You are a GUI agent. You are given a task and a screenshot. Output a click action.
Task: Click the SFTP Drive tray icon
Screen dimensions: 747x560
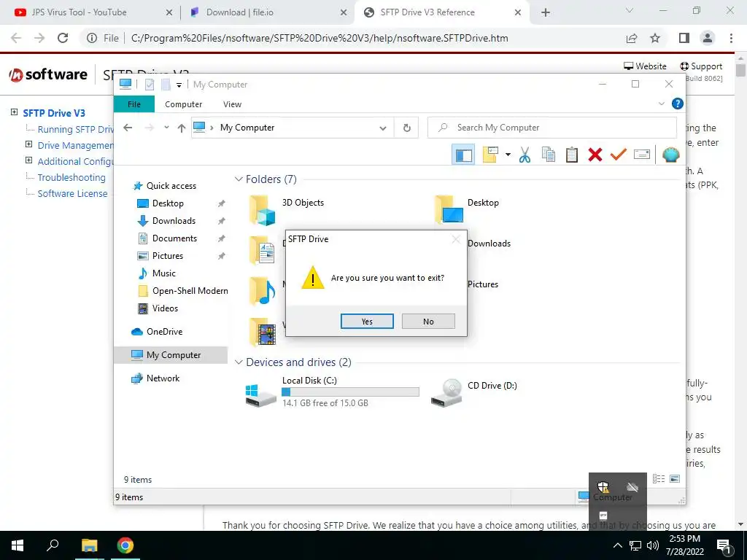point(603,516)
